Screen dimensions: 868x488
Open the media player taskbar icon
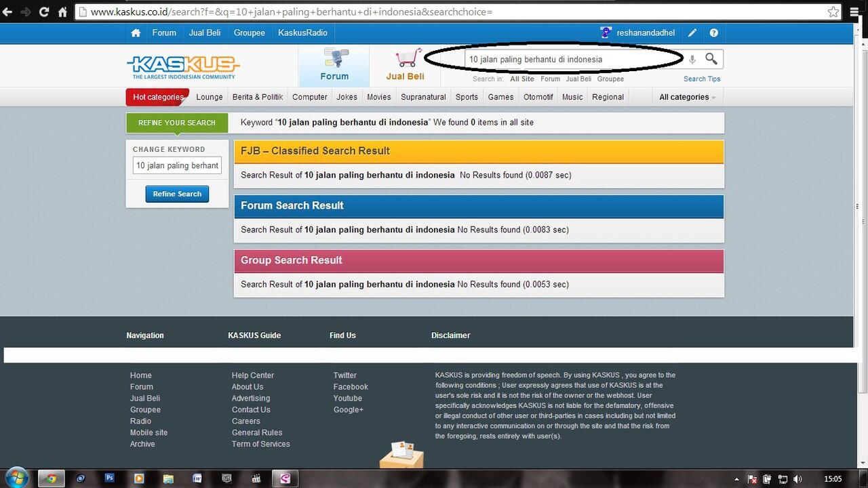[139, 478]
